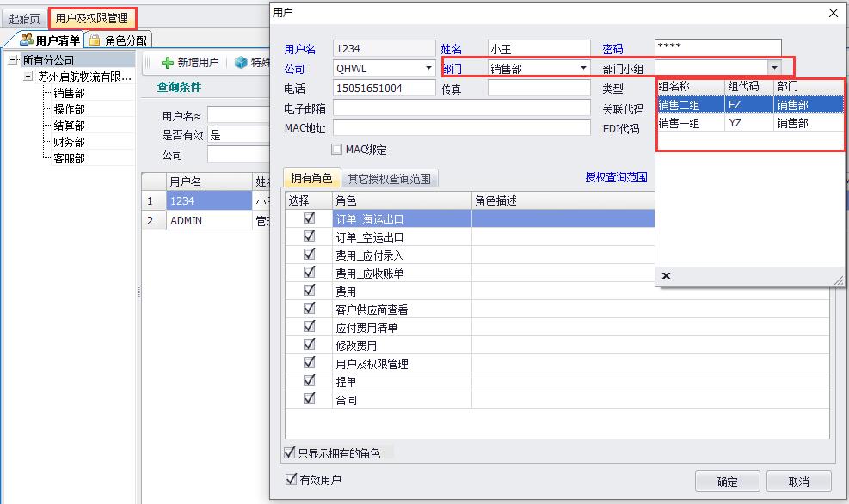Open the 部门 dropdown showing 销售部
Image resolution: width=849 pixels, height=504 pixels.
tap(583, 68)
